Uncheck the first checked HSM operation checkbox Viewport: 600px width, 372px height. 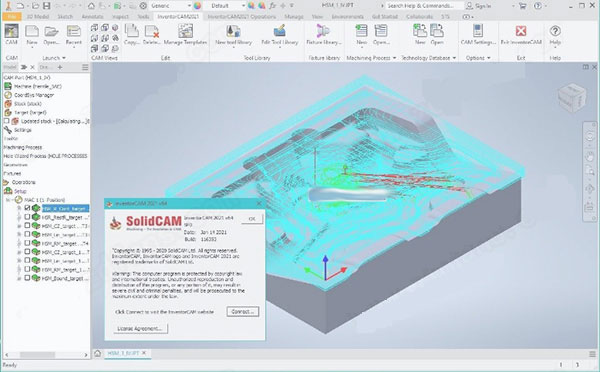[x=27, y=208]
